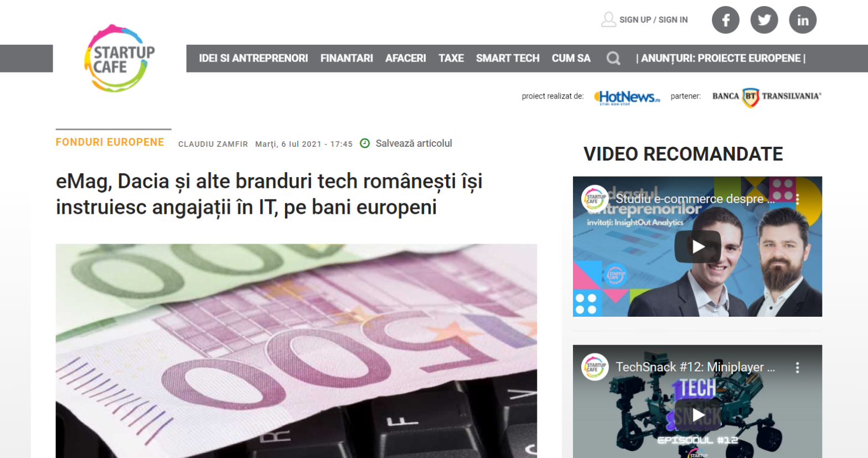Image resolution: width=868 pixels, height=458 pixels.
Task: Open options menu on TechSnack #12 video
Action: (798, 367)
